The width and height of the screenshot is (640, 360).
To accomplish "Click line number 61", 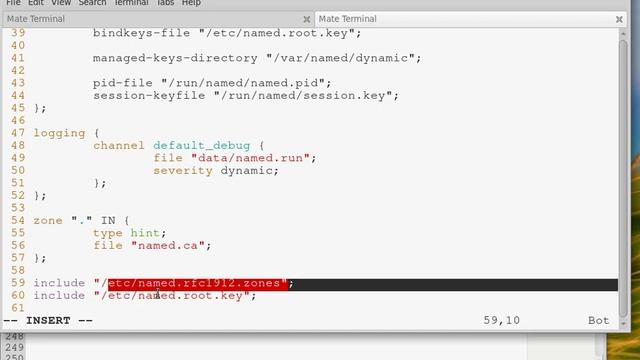I will point(18,308).
